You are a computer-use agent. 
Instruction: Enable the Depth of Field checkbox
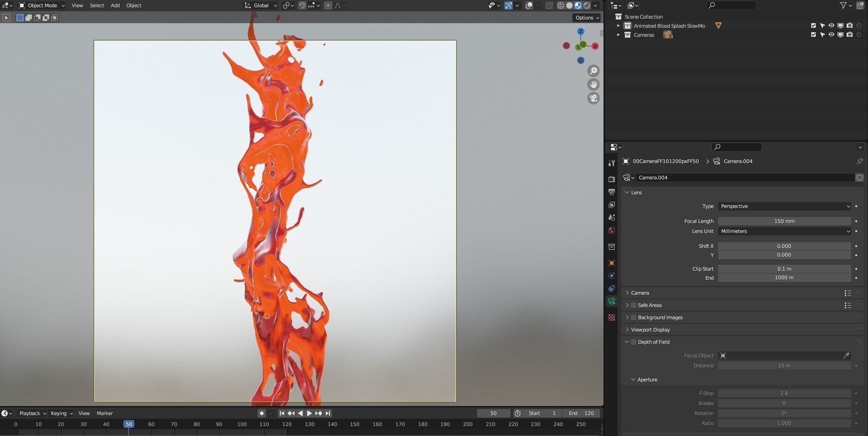coord(634,342)
